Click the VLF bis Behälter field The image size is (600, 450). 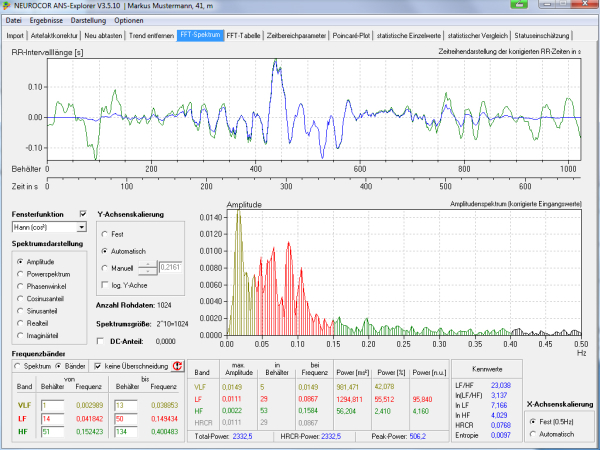[x=126, y=405]
